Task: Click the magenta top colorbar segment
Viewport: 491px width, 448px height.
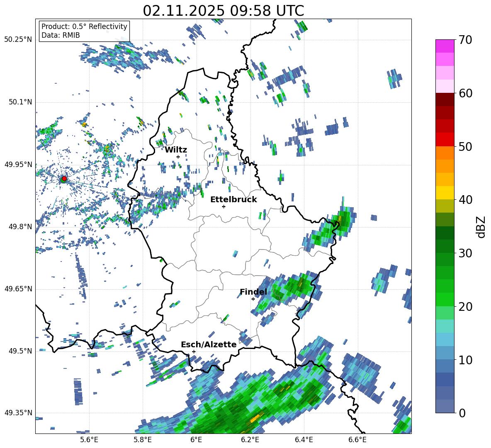Action: click(445, 46)
